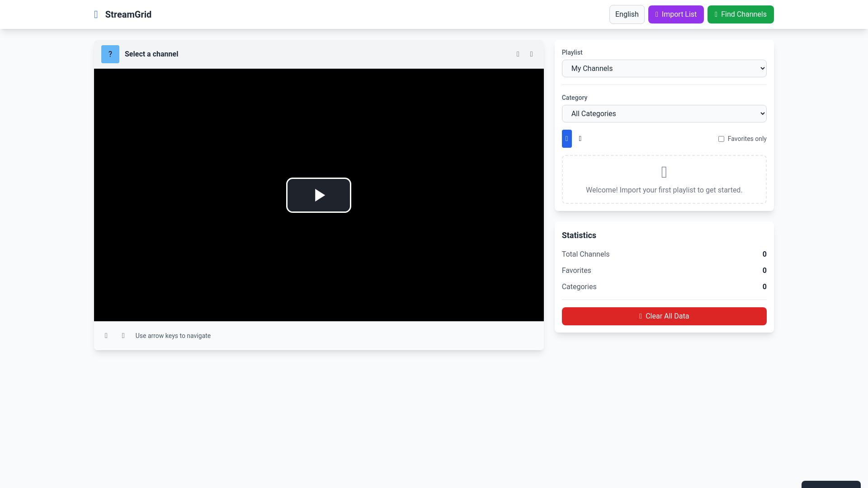This screenshot has height=488, width=868.
Task: Click the 'Total Channels' statistic label
Action: [585, 254]
